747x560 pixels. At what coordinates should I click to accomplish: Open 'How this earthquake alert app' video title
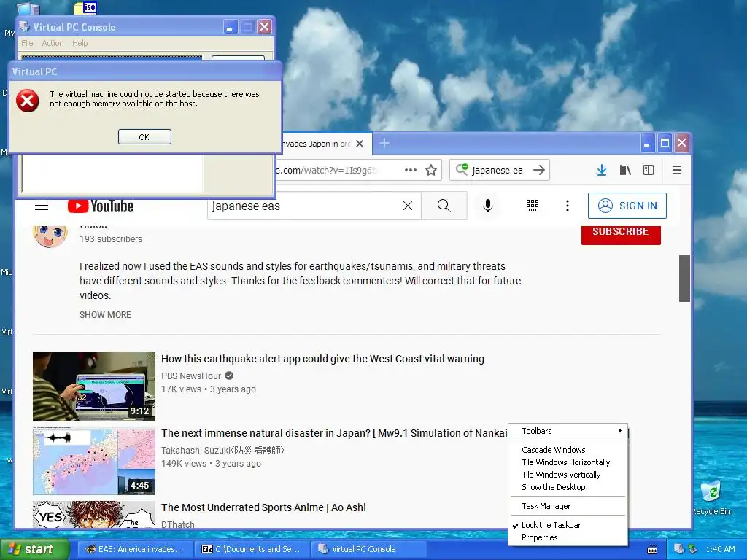coord(322,359)
